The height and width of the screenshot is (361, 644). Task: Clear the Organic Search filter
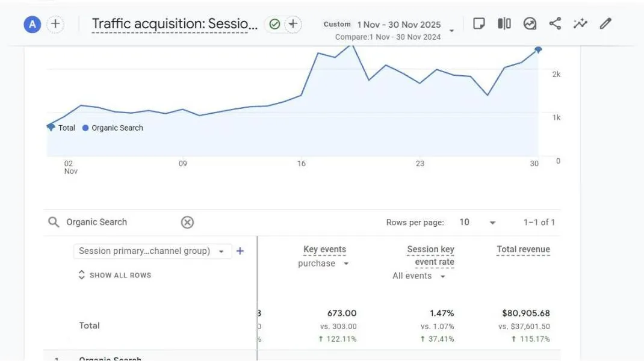click(x=187, y=222)
